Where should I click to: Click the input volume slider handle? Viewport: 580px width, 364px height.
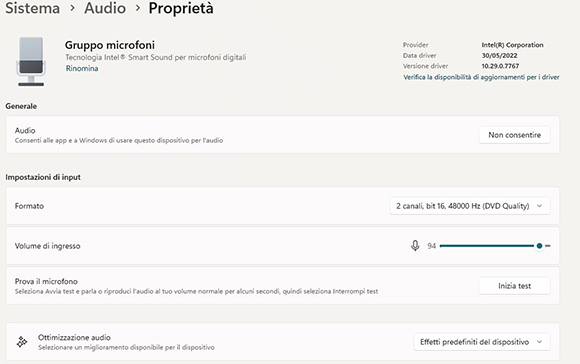coord(539,246)
